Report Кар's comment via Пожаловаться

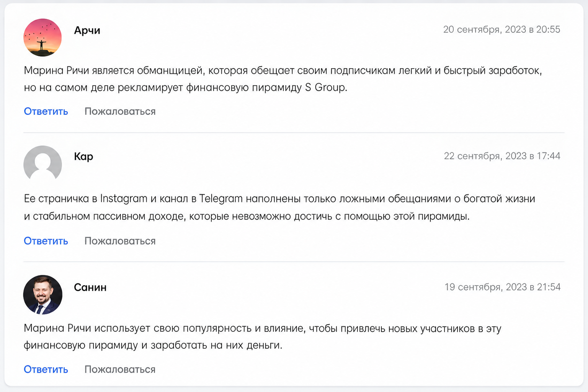(120, 241)
